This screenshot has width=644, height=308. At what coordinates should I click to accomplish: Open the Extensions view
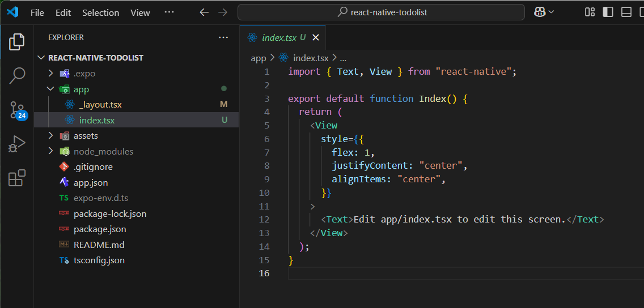click(x=17, y=178)
